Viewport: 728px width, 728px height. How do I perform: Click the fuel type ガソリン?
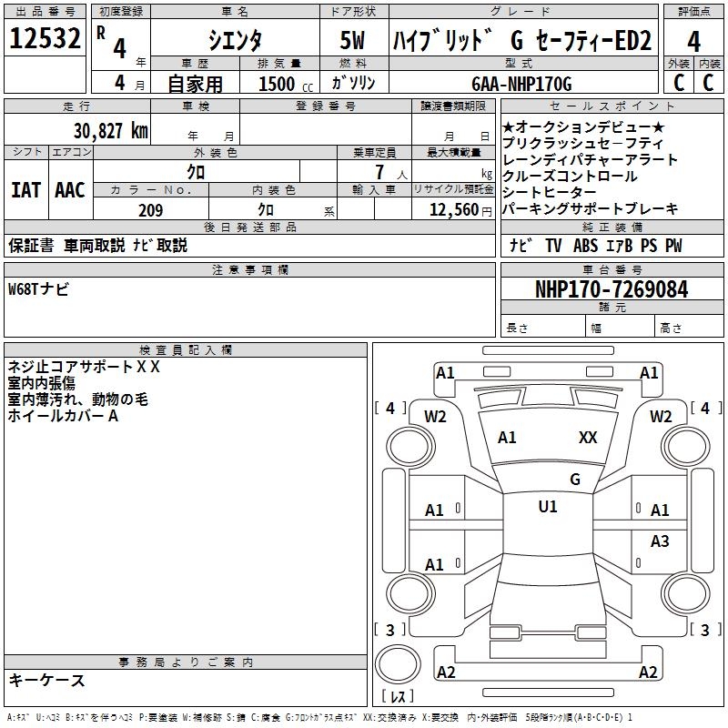[x=353, y=83]
